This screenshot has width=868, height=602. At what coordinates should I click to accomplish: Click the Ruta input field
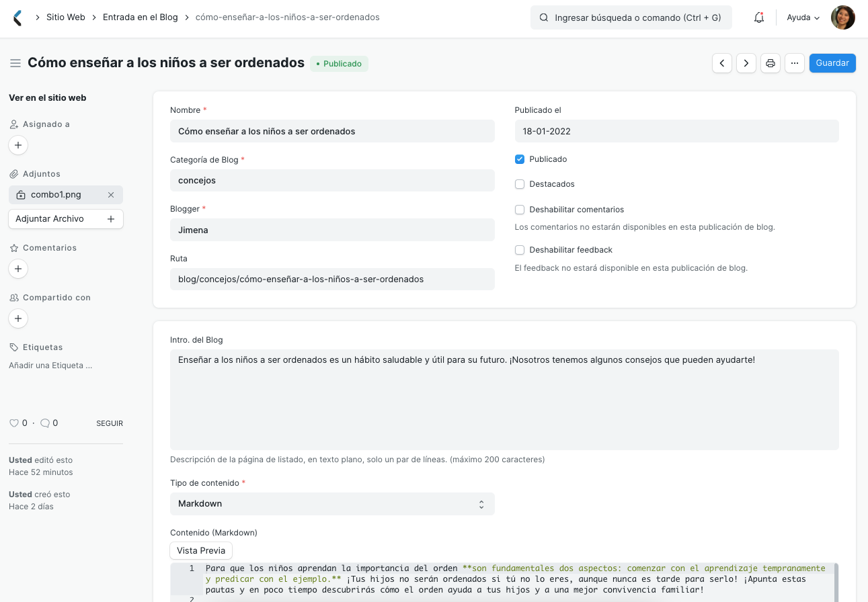[x=332, y=279]
